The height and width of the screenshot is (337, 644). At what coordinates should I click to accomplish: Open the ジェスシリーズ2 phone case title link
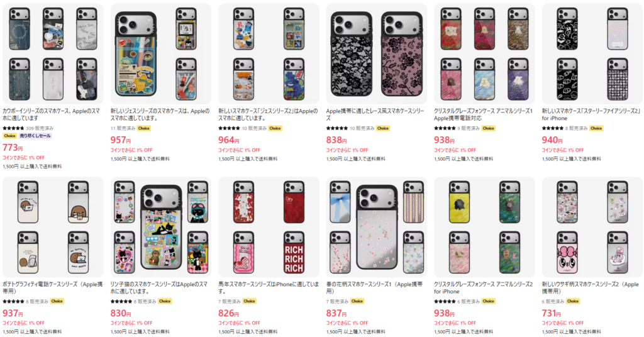pos(268,114)
